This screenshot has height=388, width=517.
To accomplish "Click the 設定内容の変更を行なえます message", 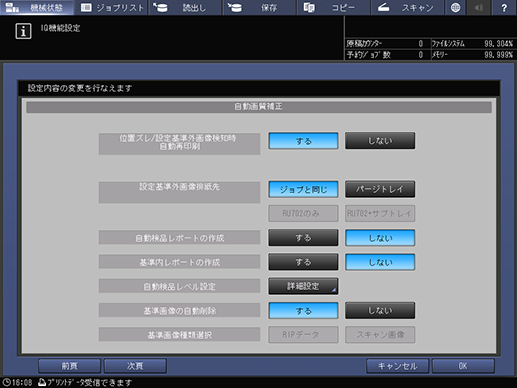I will tap(80, 88).
